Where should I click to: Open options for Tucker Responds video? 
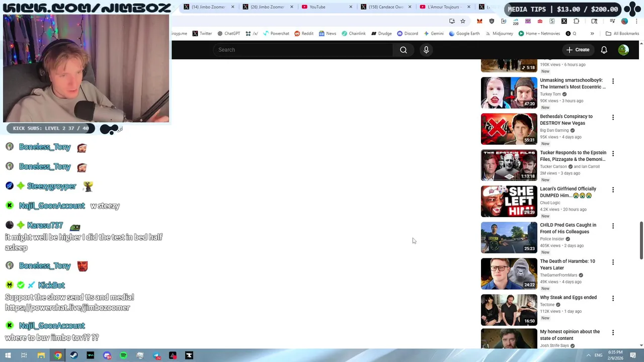[x=613, y=153]
